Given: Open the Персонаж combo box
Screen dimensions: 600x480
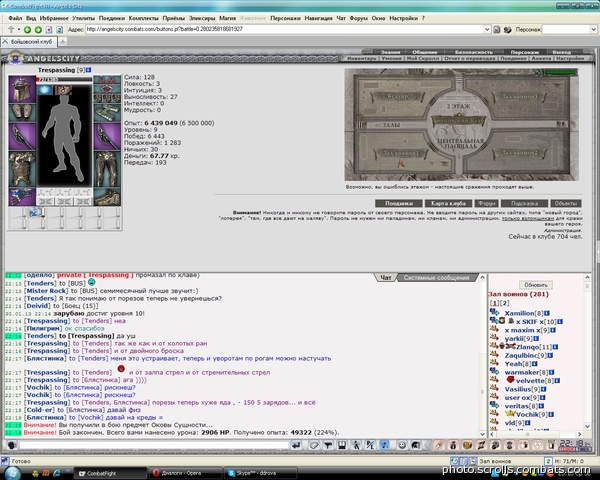Looking at the screenshot, I should point(569,29).
